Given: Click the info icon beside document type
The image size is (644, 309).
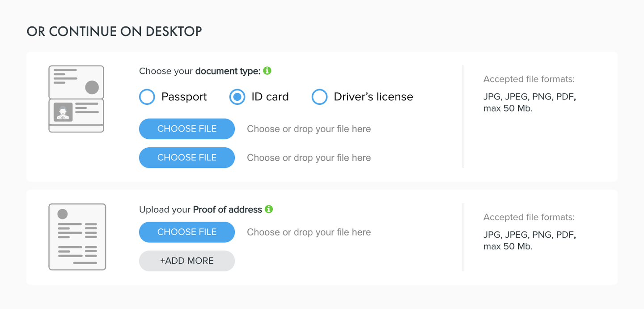Looking at the screenshot, I should (x=267, y=71).
